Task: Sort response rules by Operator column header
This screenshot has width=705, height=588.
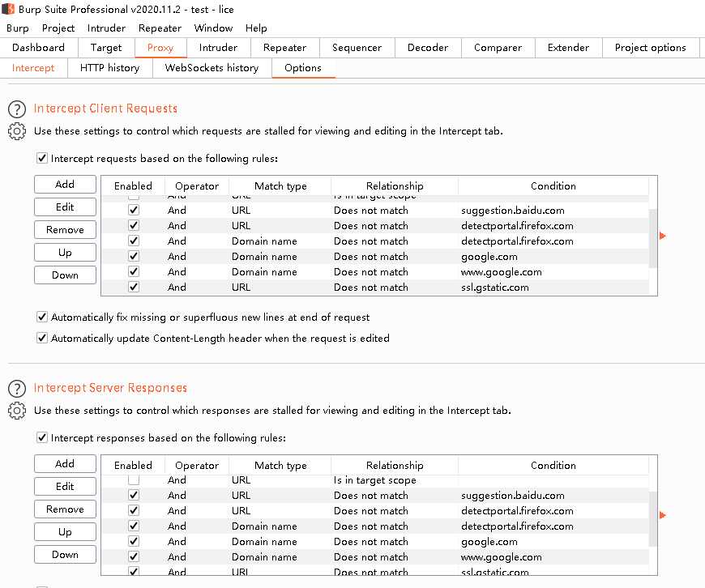Action: [x=197, y=465]
